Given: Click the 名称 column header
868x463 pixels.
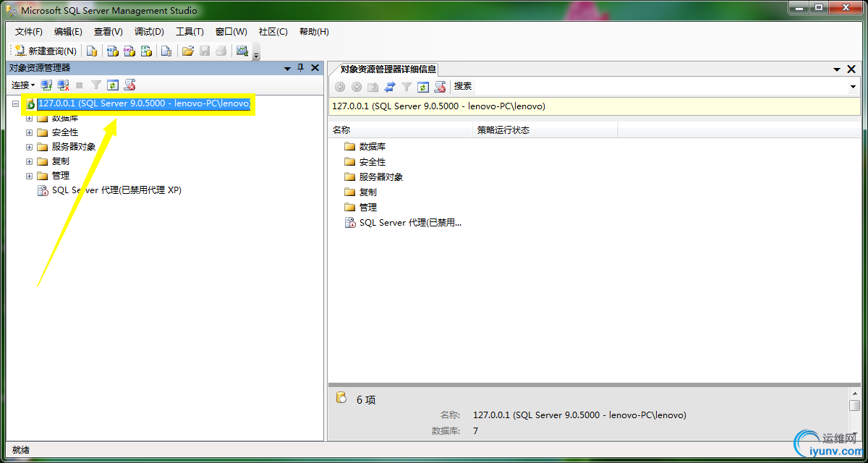Looking at the screenshot, I should point(401,130).
